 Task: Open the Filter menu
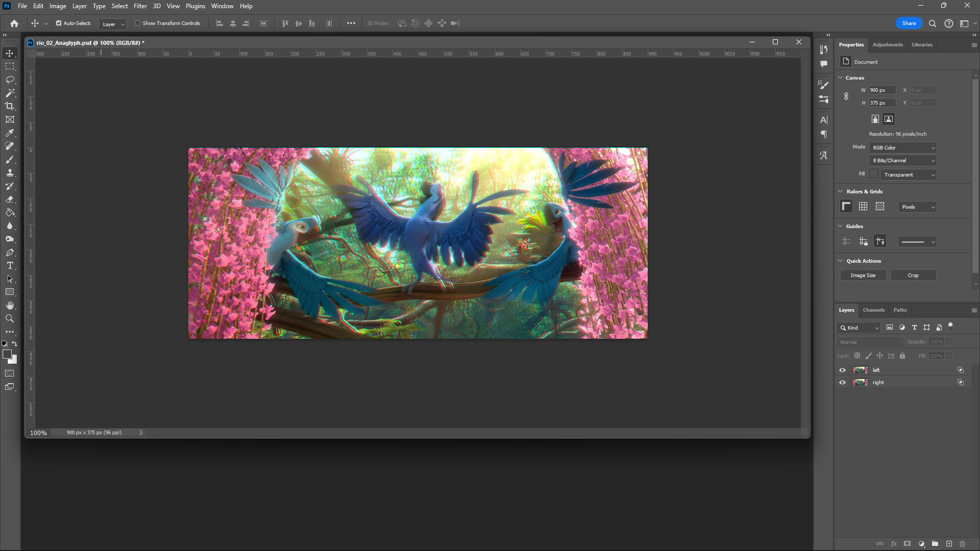pos(140,6)
